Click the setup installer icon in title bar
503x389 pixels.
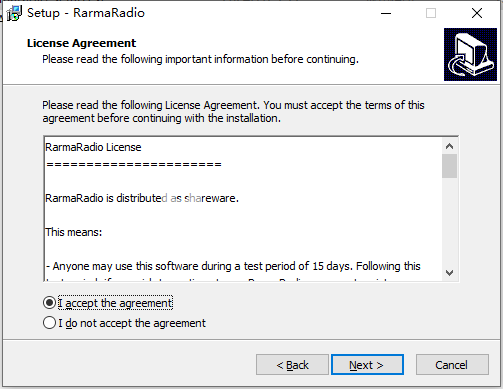(x=14, y=13)
